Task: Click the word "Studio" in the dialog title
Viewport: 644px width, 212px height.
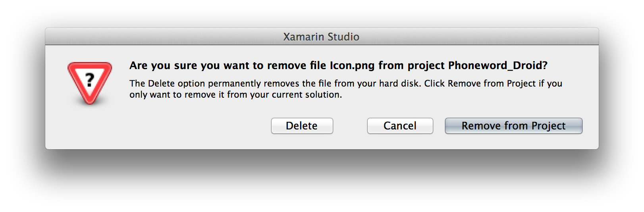Action: click(343, 37)
